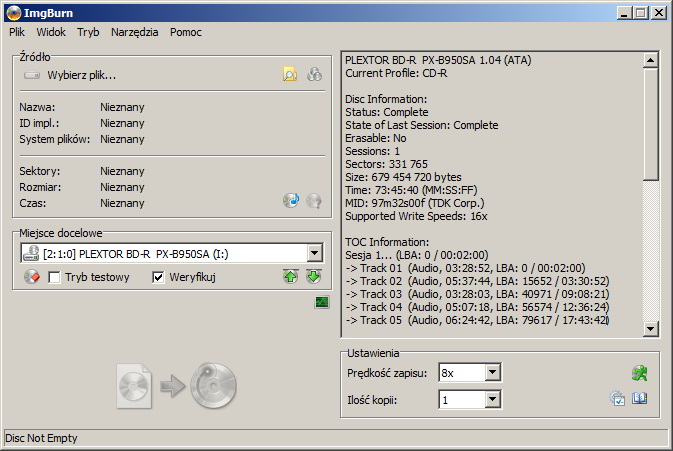This screenshot has height=451, width=673.
Task: Click the ImgBurn title bar app icon
Action: coord(14,13)
